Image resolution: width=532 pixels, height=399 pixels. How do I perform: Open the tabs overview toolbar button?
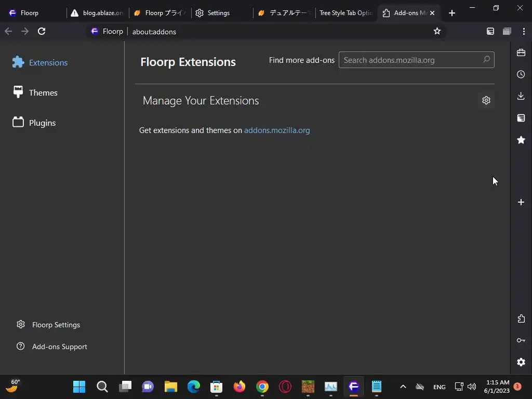click(x=507, y=31)
